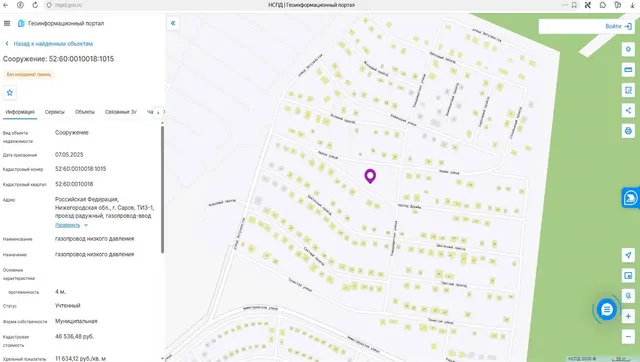Click the site protection shield icon

click(49, 5)
